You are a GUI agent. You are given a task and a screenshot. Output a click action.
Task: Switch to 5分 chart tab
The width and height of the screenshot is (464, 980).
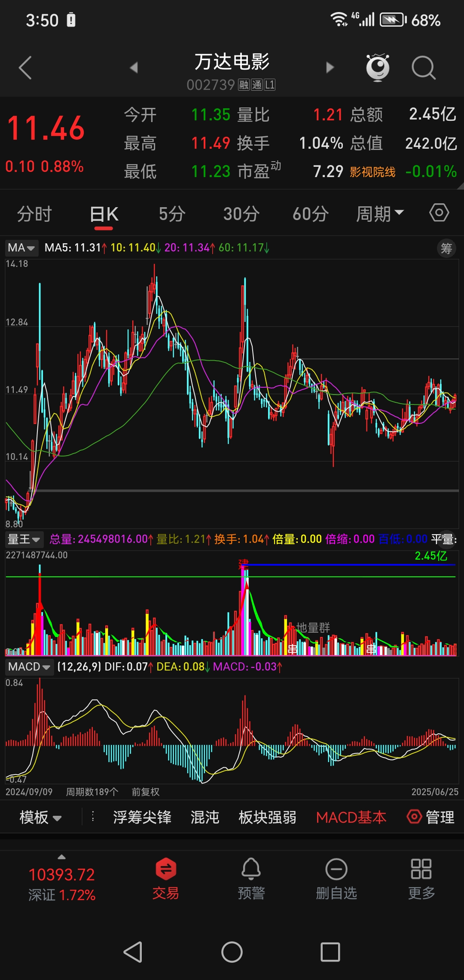[x=172, y=214]
